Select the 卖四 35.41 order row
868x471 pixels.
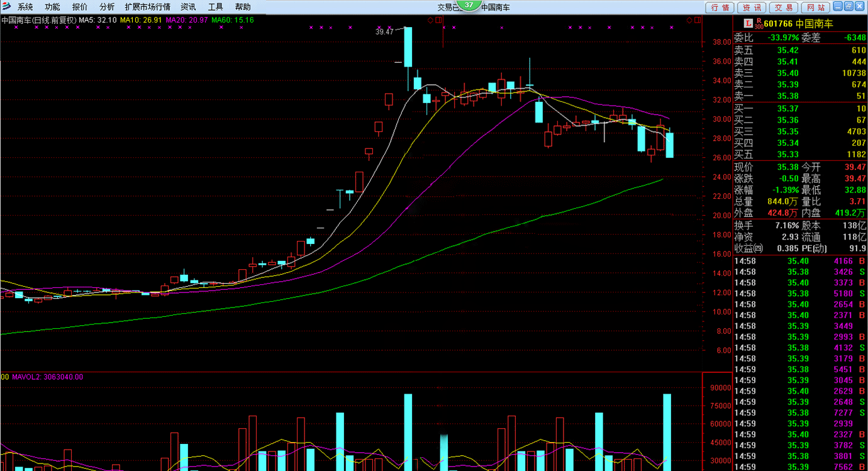[800, 62]
